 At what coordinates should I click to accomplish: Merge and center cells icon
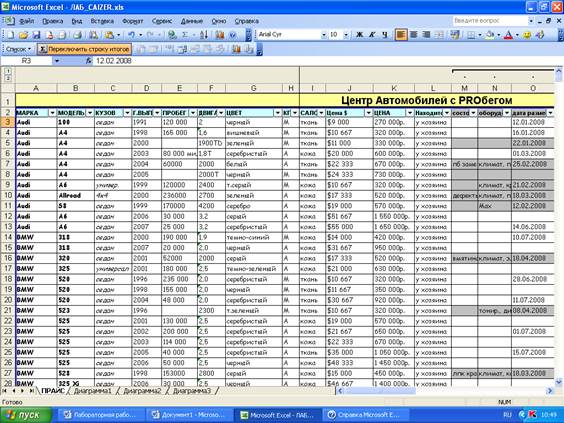(439, 35)
